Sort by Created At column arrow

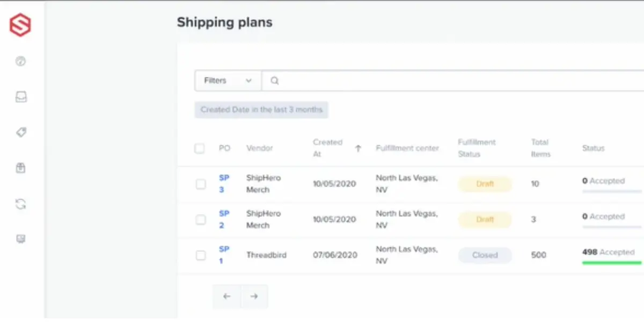[358, 149]
